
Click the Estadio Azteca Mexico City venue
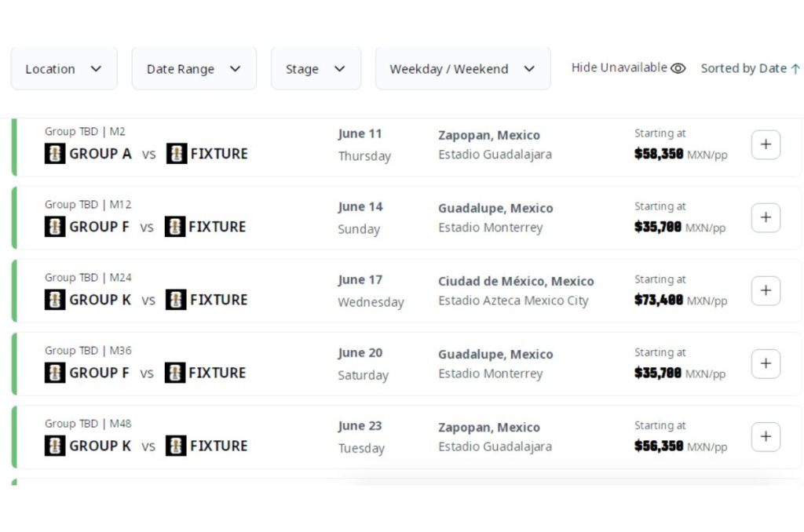coord(513,301)
